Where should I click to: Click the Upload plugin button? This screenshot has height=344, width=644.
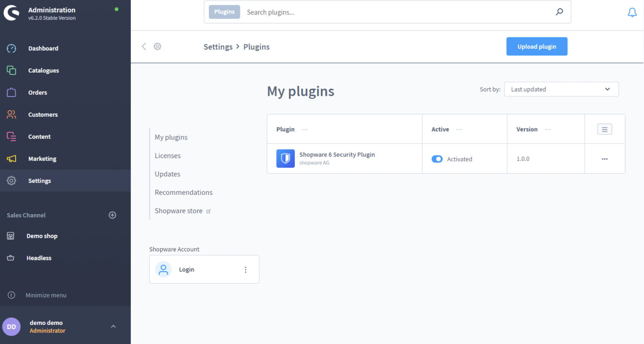click(536, 47)
